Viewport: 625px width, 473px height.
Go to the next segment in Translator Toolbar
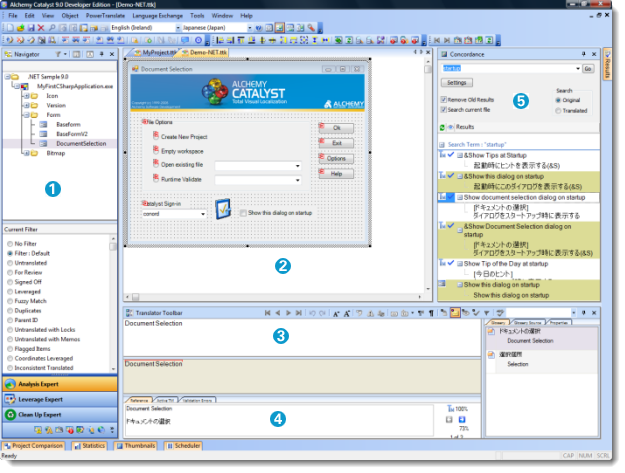(288, 313)
